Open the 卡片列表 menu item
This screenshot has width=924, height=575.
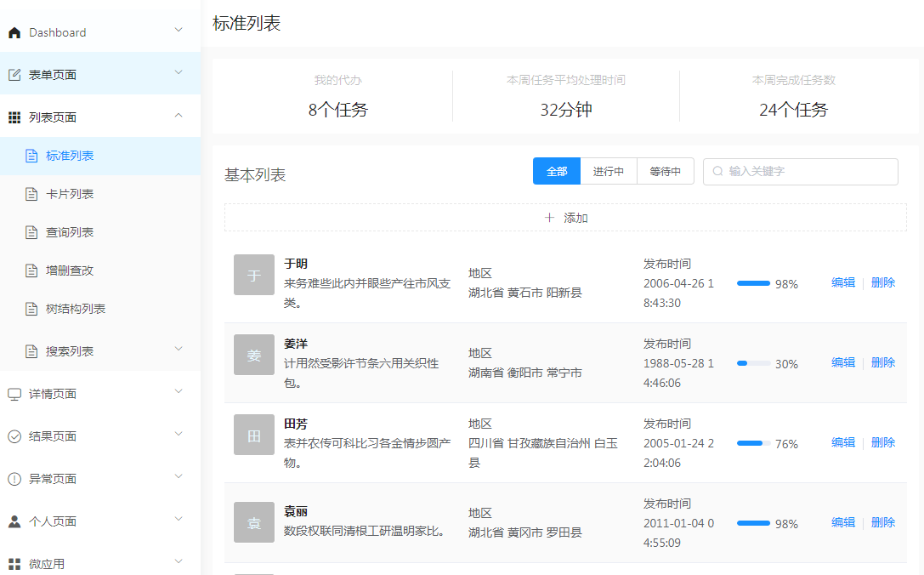pos(70,194)
